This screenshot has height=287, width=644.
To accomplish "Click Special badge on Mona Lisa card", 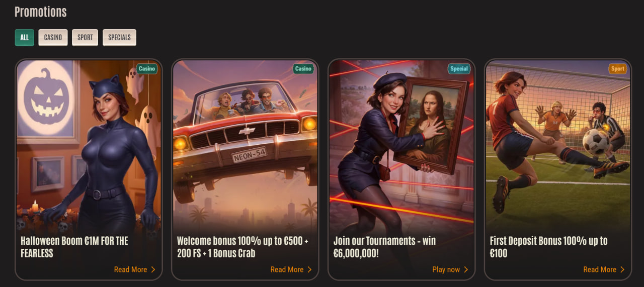I will 459,69.
